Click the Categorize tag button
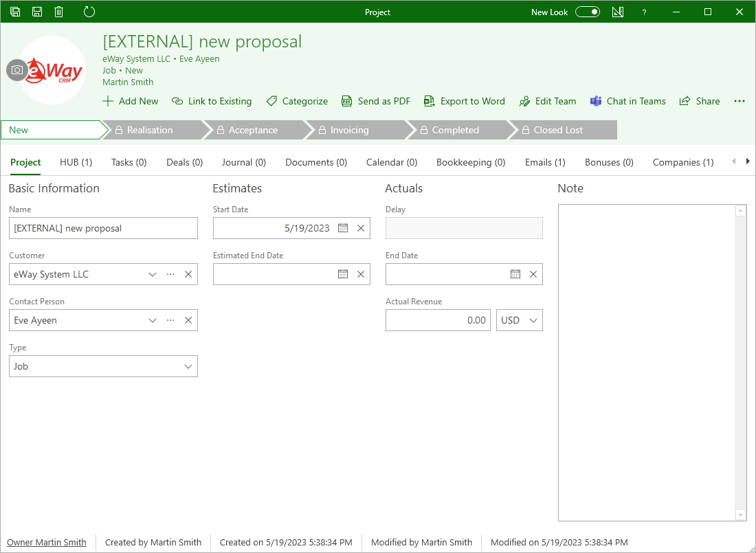Image resolution: width=756 pixels, height=553 pixels. [x=297, y=101]
